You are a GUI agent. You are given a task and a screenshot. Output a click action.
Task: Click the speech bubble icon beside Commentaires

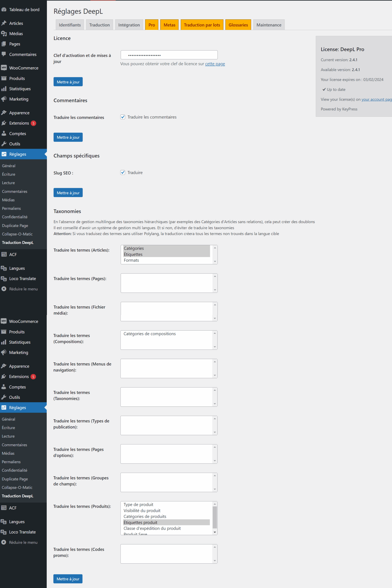(x=4, y=54)
